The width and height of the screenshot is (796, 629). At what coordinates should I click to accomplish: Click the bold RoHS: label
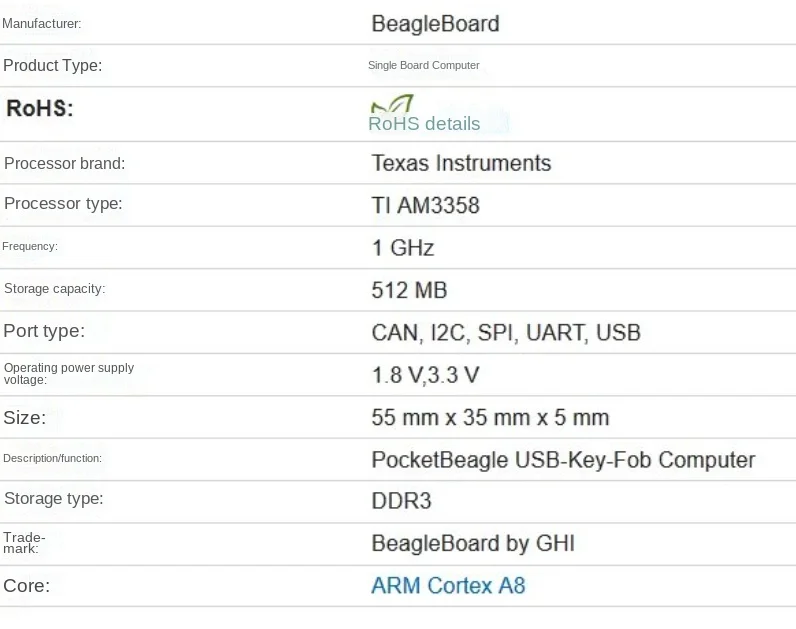pyautogui.click(x=40, y=108)
